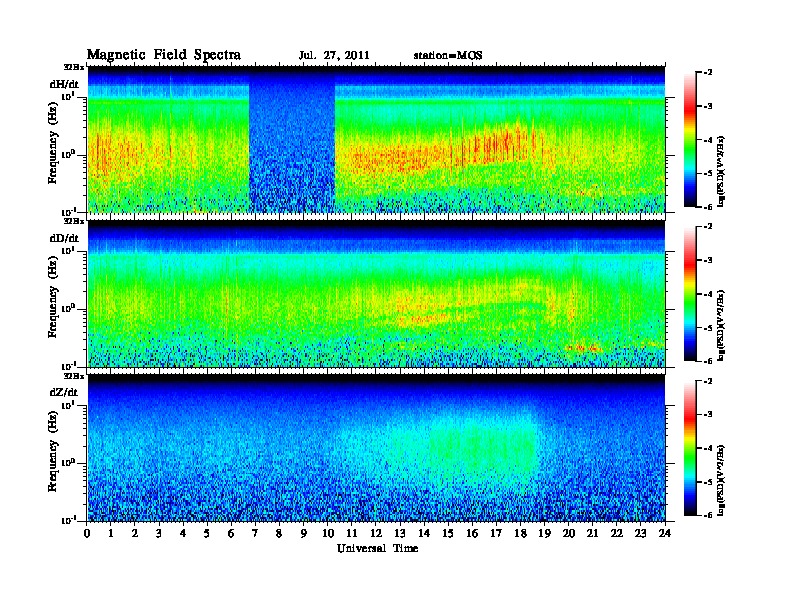Select the date "Jul. 27, 2011"
792x612 pixels.
point(334,56)
